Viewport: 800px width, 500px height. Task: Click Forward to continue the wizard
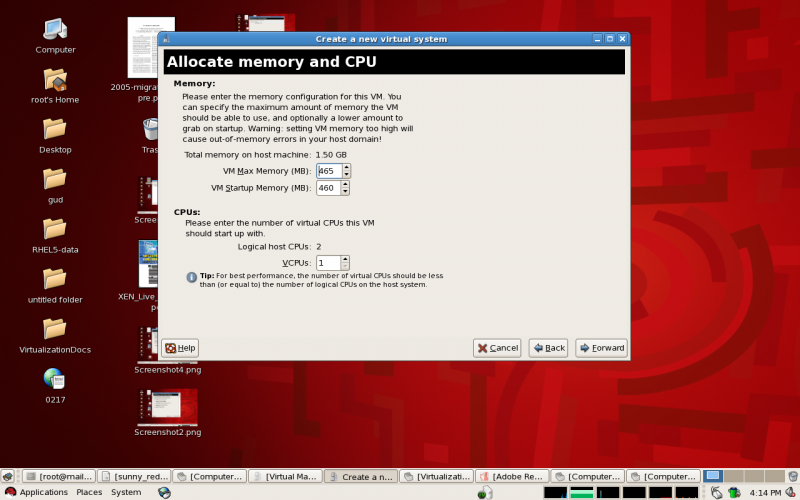602,348
